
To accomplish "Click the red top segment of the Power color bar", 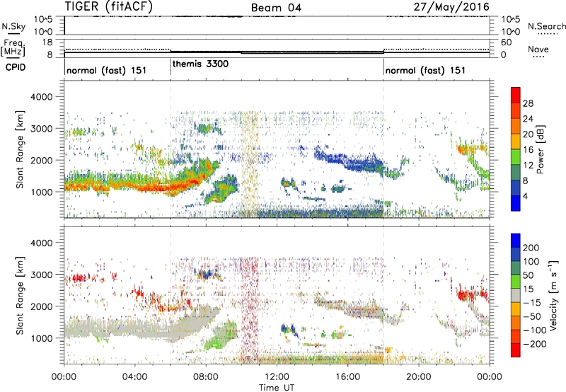I will click(516, 95).
